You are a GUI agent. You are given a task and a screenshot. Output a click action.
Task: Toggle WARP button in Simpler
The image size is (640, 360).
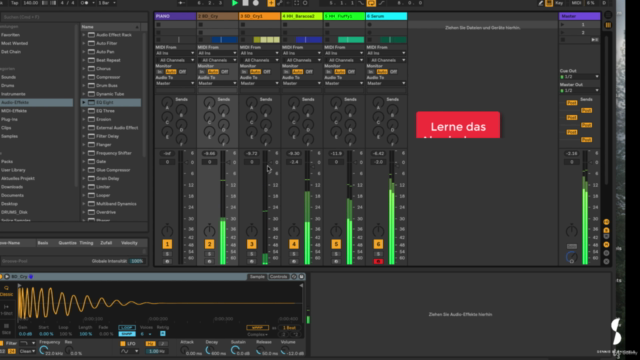[x=257, y=328]
